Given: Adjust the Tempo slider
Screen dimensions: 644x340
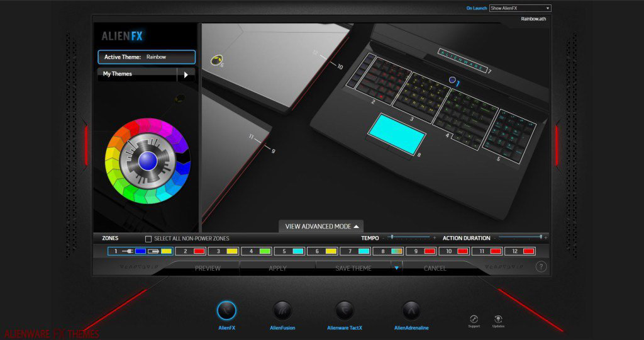Looking at the screenshot, I should tap(392, 237).
